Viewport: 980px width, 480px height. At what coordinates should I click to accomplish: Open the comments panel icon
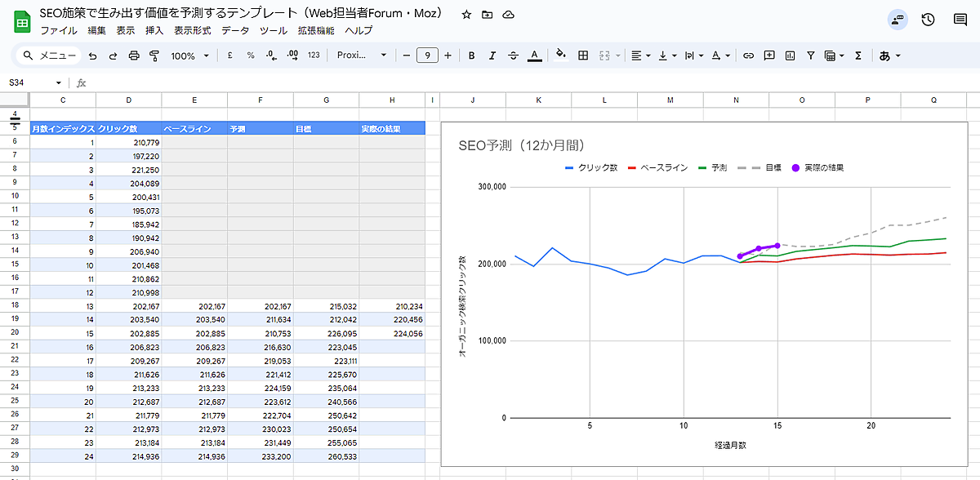point(960,20)
